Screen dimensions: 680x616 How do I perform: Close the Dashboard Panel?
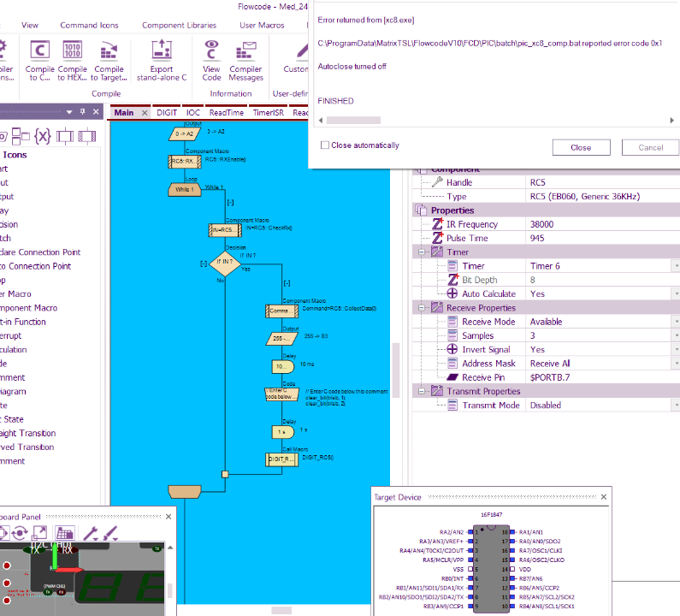169,517
